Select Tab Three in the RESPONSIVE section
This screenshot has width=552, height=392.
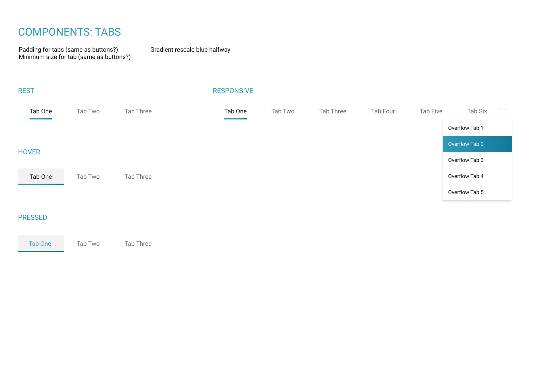333,111
